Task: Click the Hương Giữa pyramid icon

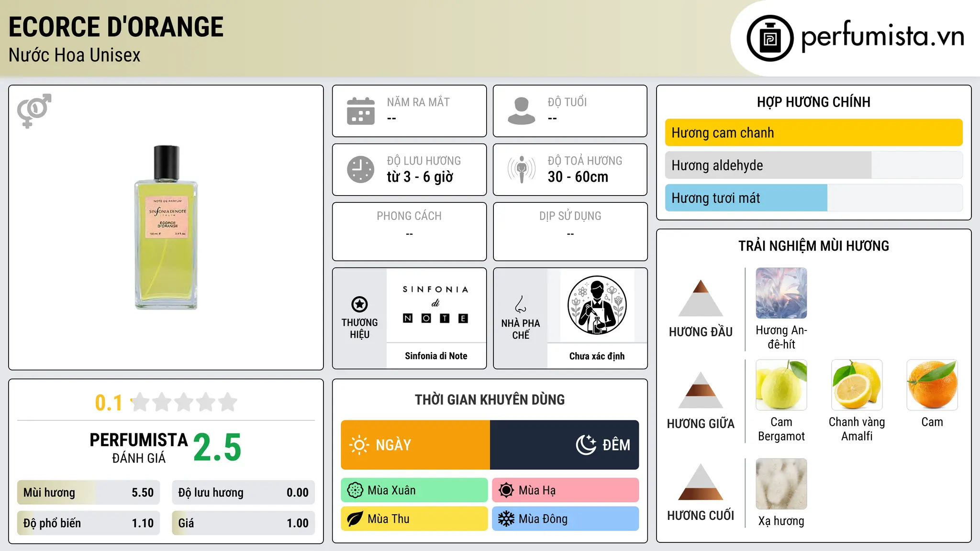Action: (x=701, y=390)
